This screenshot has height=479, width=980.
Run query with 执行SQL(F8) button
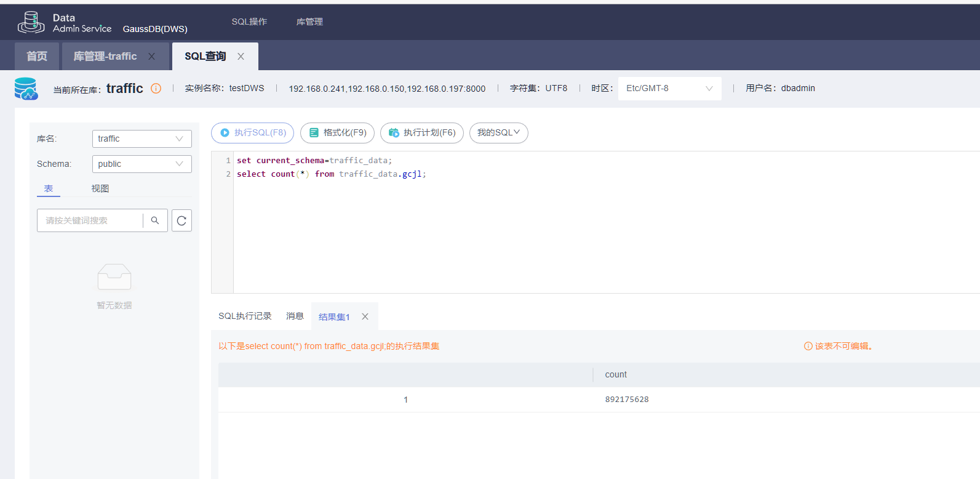pyautogui.click(x=253, y=132)
